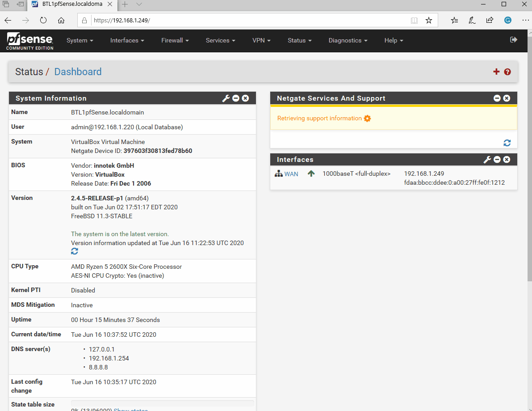Click Retrieving support information message
The width and height of the screenshot is (532, 411).
pos(319,118)
